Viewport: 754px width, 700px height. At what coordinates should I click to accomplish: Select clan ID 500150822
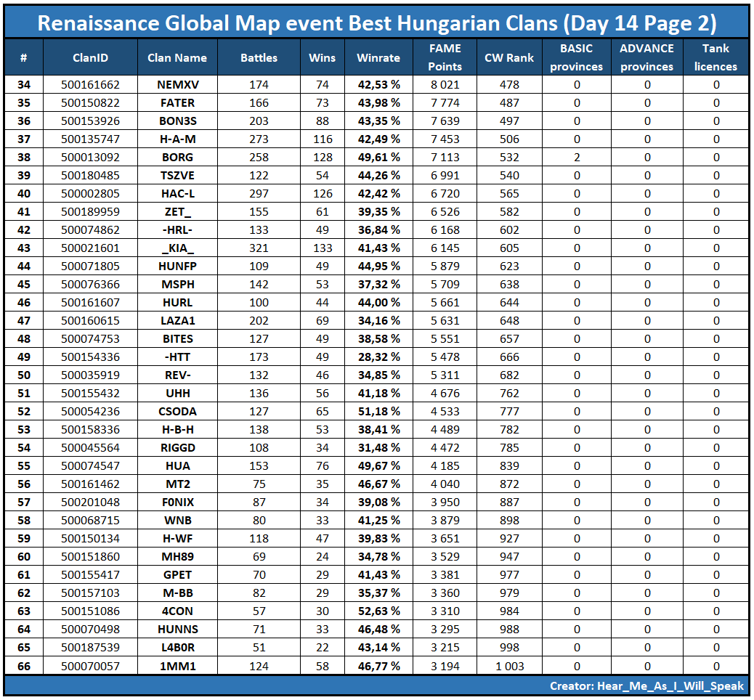point(90,103)
